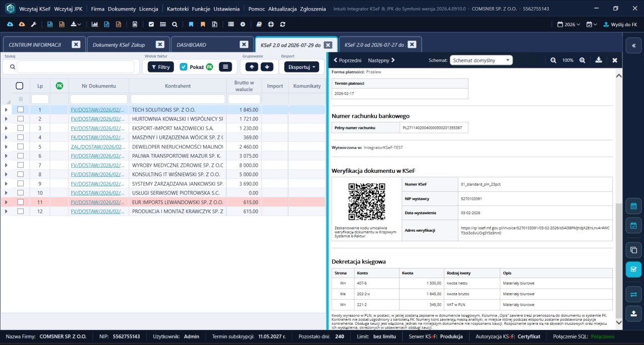This screenshot has height=345, width=644.
Task: Open the download arrow dropdown in toolbar
Action: (x=75, y=24)
